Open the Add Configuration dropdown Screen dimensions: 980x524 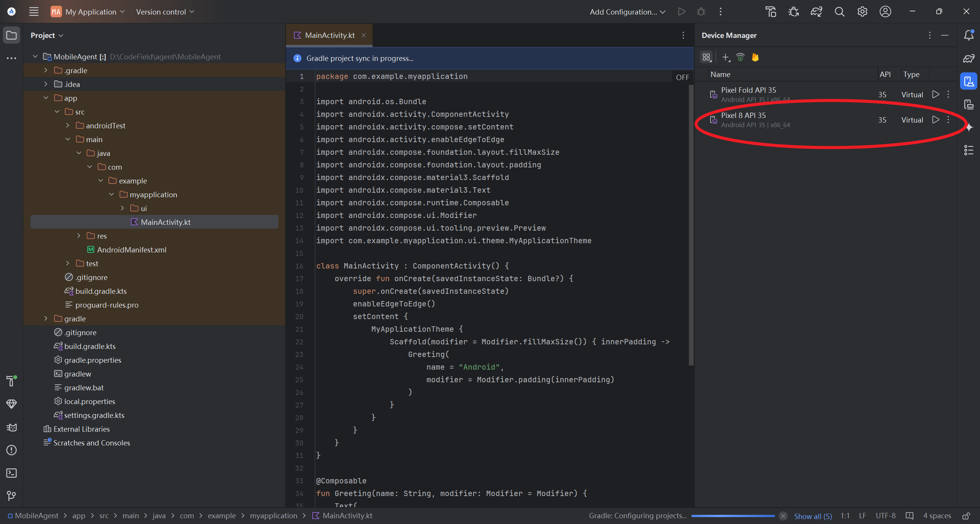627,11
